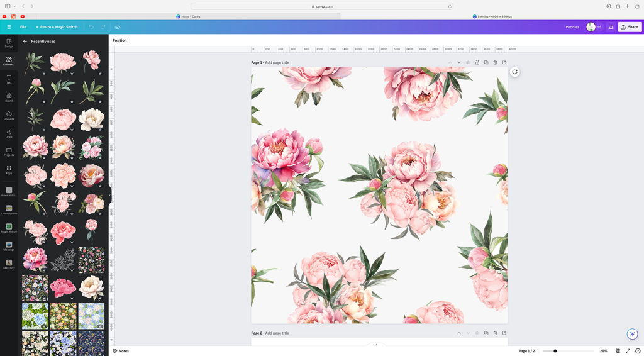The height and width of the screenshot is (356, 644).
Task: Click the add comment bubble button
Action: [x=514, y=72]
